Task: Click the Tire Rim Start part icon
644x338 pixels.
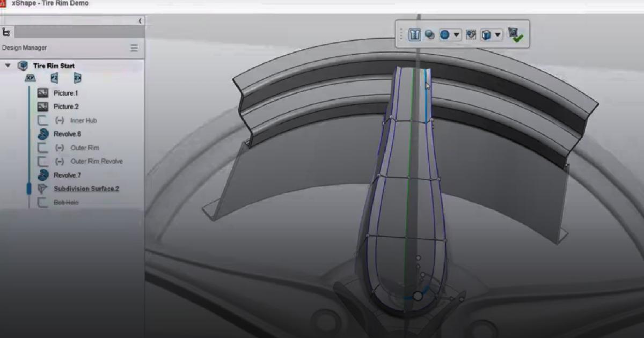Action: 23,65
